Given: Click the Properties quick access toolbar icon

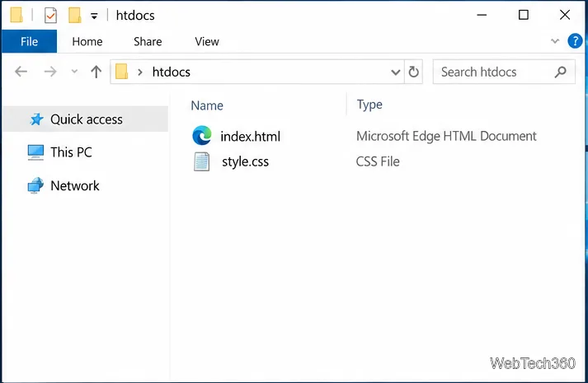Looking at the screenshot, I should pos(50,16).
